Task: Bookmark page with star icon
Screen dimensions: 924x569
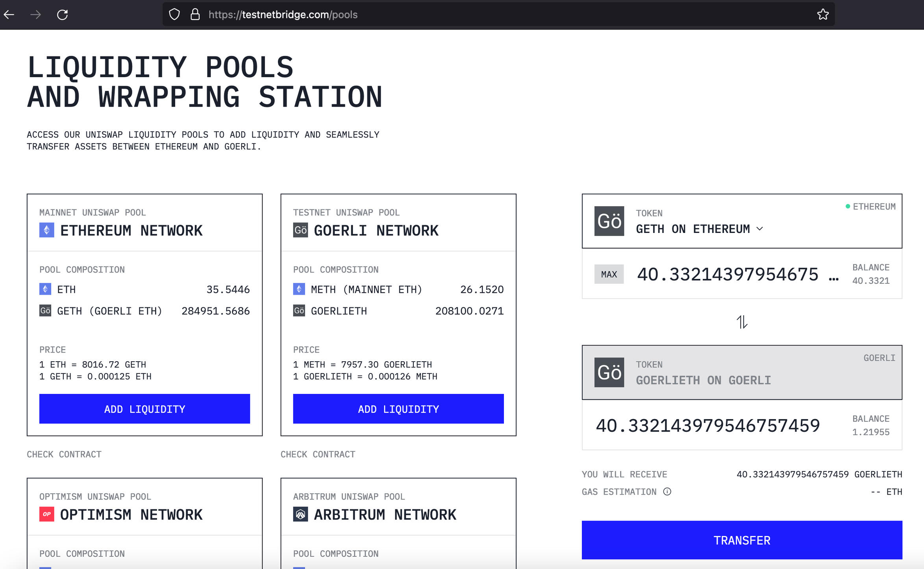Action: 822,15
